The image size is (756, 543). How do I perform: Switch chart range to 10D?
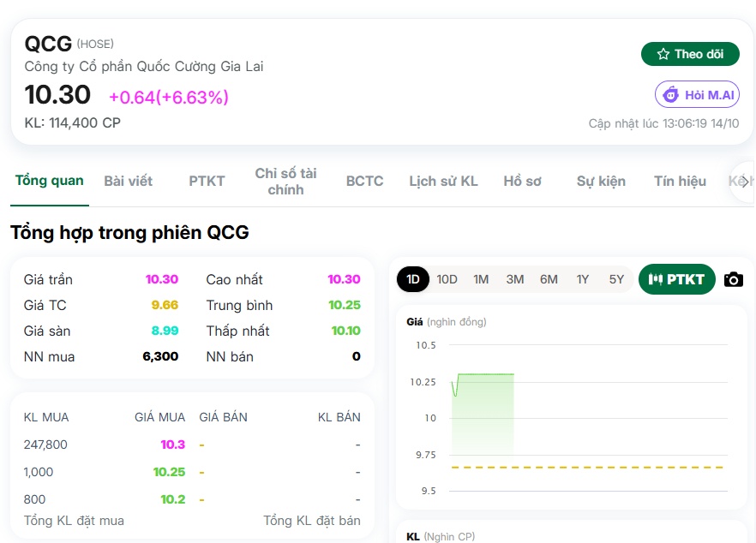447,279
